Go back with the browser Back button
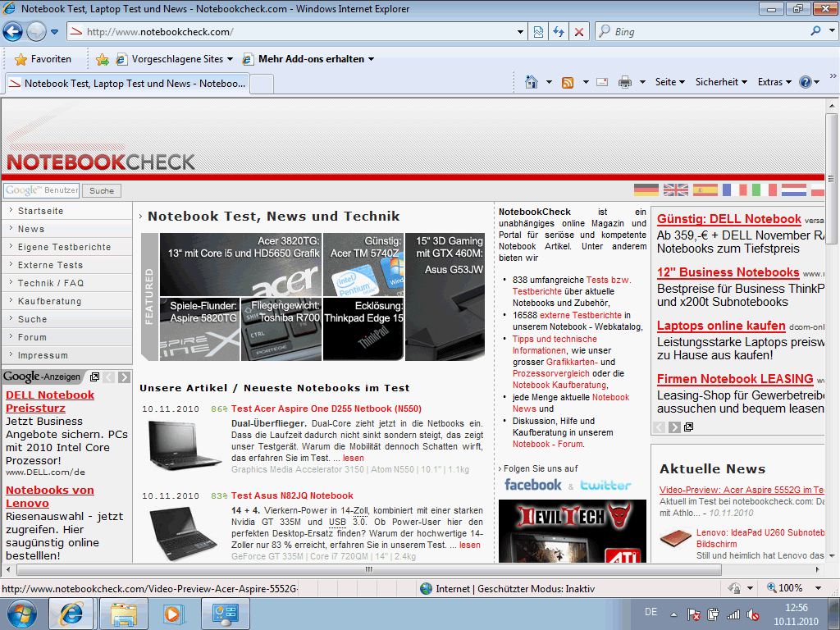 pos(13,32)
